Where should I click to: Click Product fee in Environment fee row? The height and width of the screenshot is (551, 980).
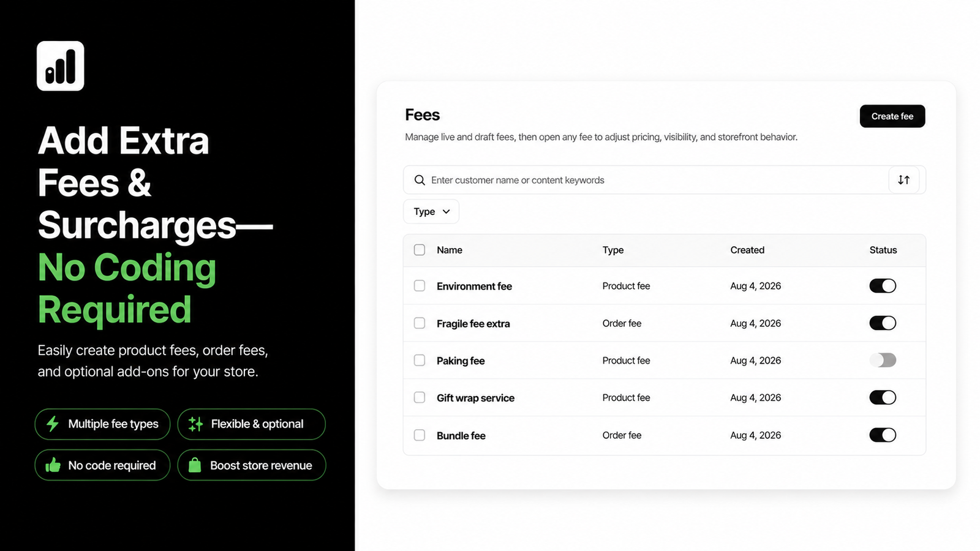point(626,286)
